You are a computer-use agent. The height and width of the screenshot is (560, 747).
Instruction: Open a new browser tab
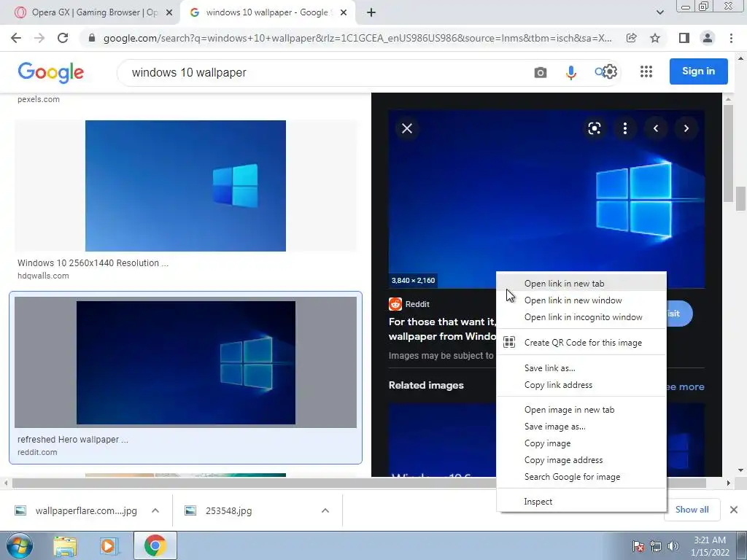pyautogui.click(x=371, y=13)
